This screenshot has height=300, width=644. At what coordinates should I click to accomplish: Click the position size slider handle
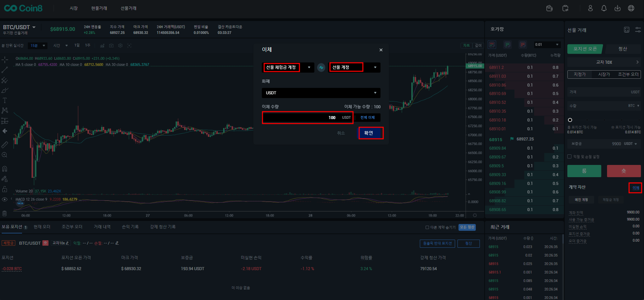tap(570, 120)
